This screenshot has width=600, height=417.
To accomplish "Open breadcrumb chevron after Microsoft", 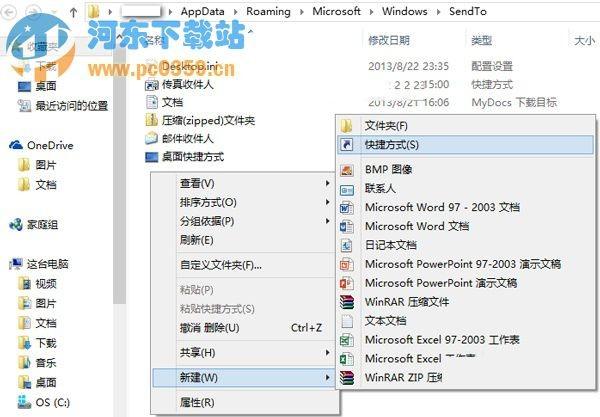I will click(371, 12).
